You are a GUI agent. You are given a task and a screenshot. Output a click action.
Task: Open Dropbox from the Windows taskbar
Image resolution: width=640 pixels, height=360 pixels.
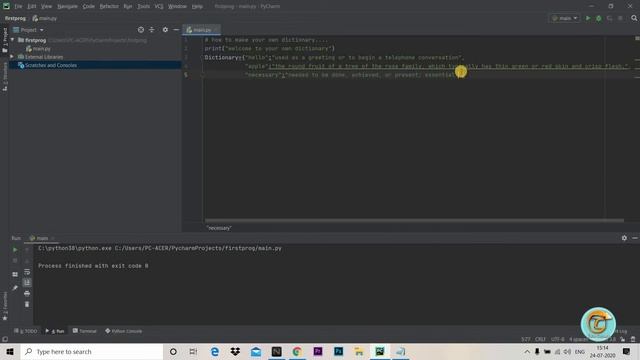click(235, 351)
